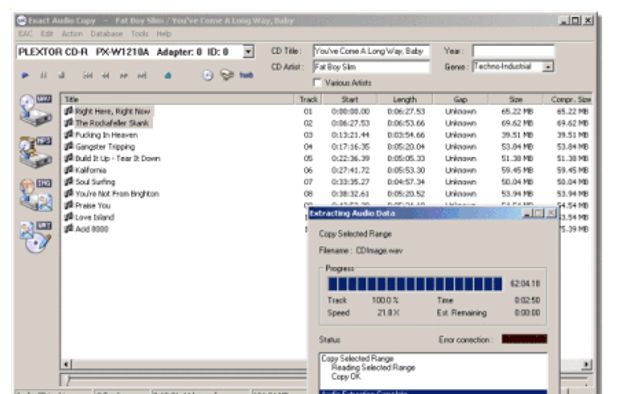Click the Pause playback button

(x=44, y=75)
